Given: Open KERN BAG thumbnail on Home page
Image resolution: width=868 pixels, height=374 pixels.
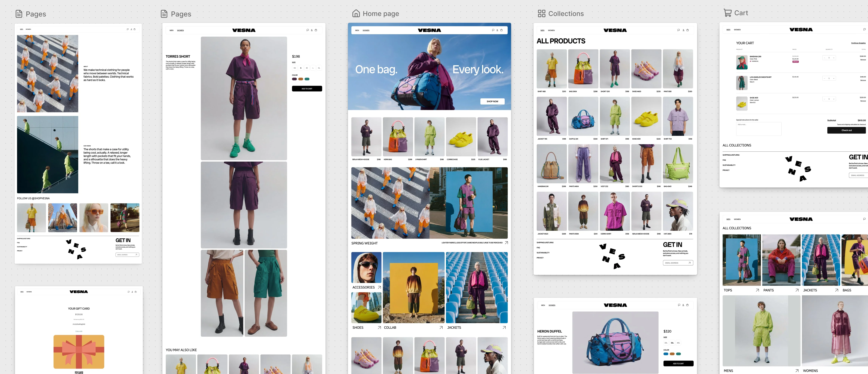Looking at the screenshot, I should coord(398,137).
